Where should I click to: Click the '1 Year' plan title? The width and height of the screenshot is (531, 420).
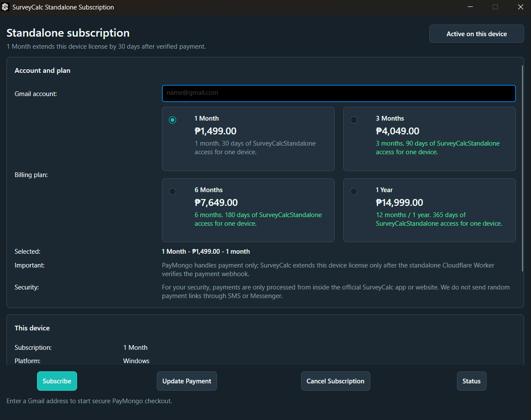(384, 190)
